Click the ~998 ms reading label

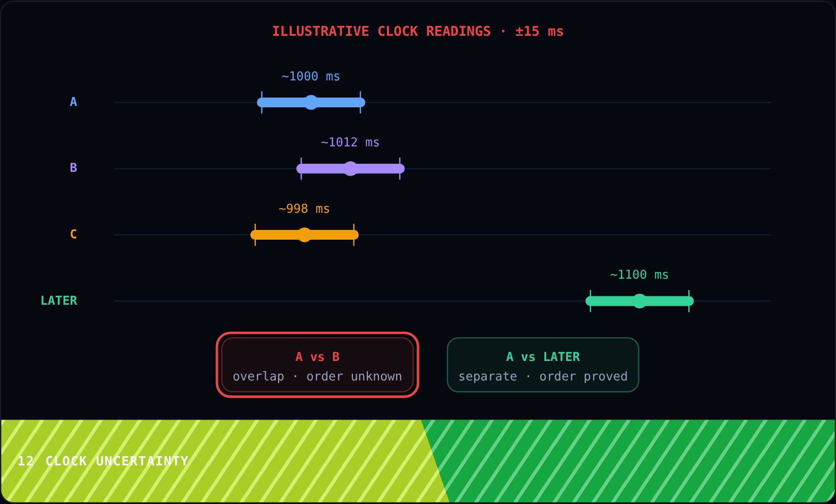click(304, 209)
